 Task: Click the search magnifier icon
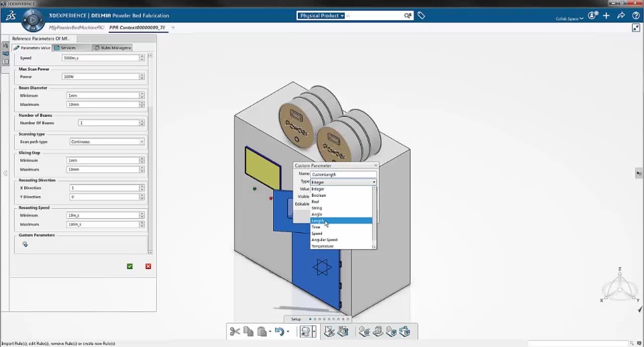407,15
